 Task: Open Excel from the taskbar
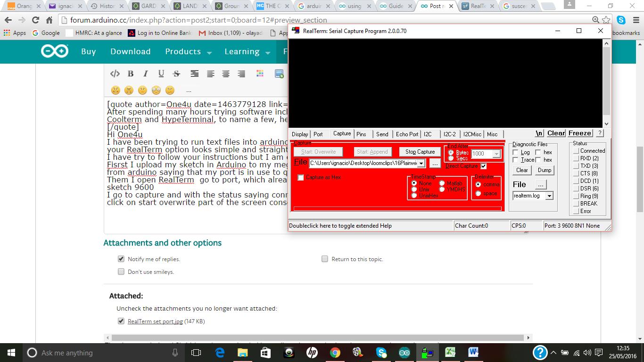450,353
